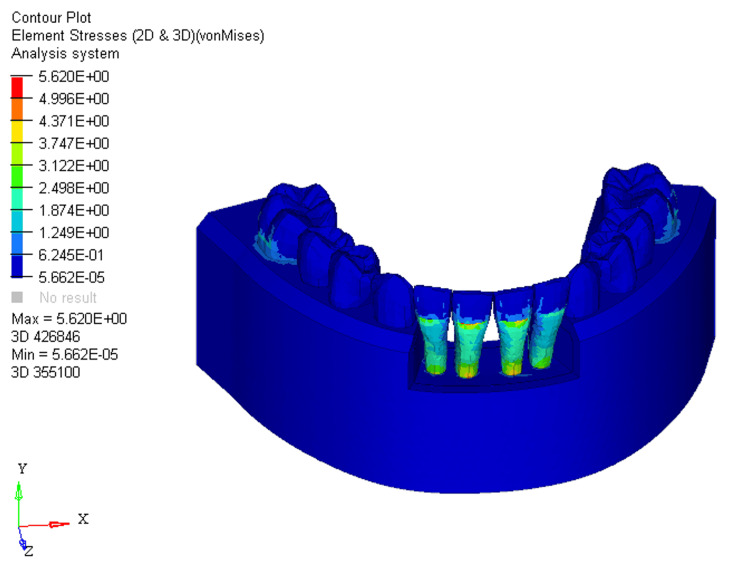Click the Y axis label of the triad
750x567 pixels.
[22, 468]
